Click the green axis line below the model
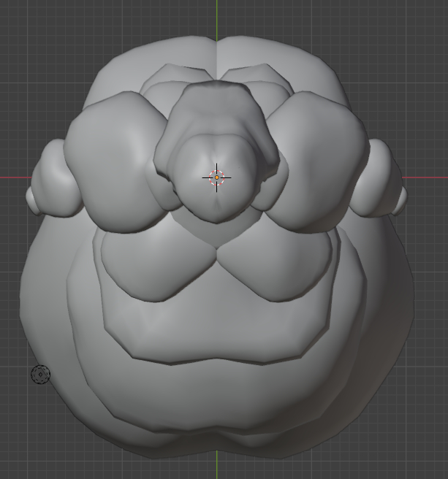 pyautogui.click(x=217, y=467)
